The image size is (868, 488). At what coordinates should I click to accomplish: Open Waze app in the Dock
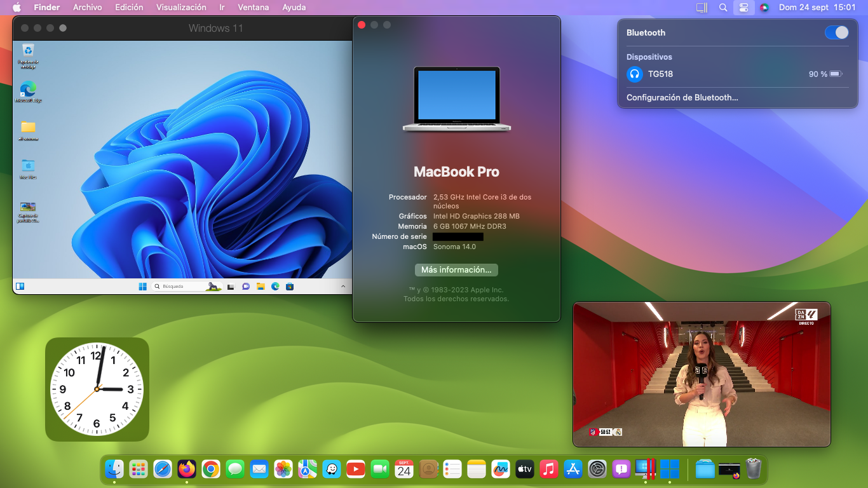pyautogui.click(x=332, y=470)
